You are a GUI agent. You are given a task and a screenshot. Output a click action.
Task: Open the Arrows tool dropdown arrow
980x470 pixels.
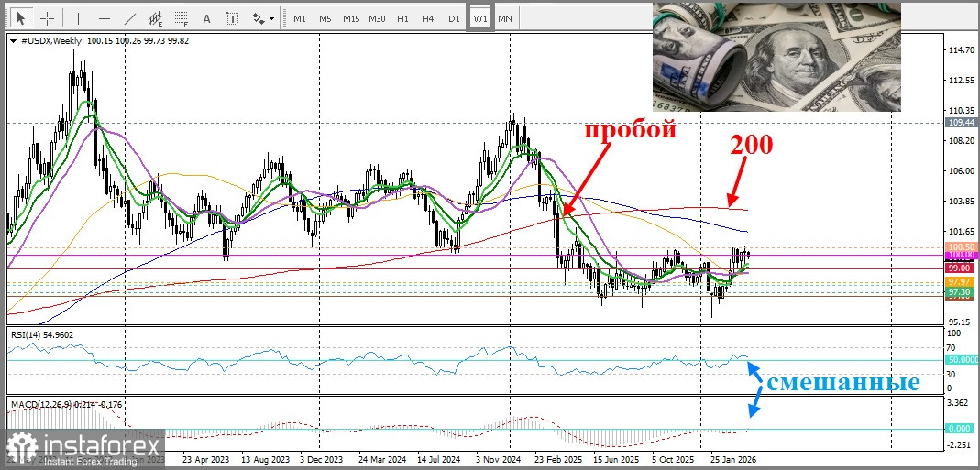tap(271, 18)
